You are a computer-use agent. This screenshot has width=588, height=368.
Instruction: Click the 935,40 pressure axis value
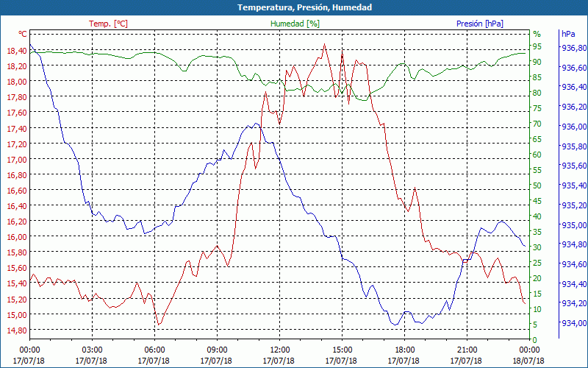(574, 185)
